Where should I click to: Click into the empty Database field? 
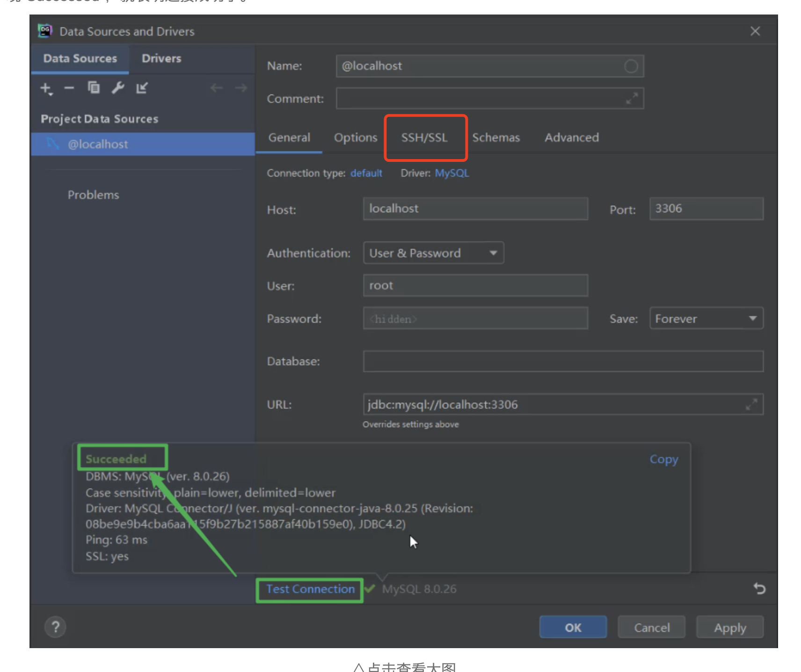point(563,361)
